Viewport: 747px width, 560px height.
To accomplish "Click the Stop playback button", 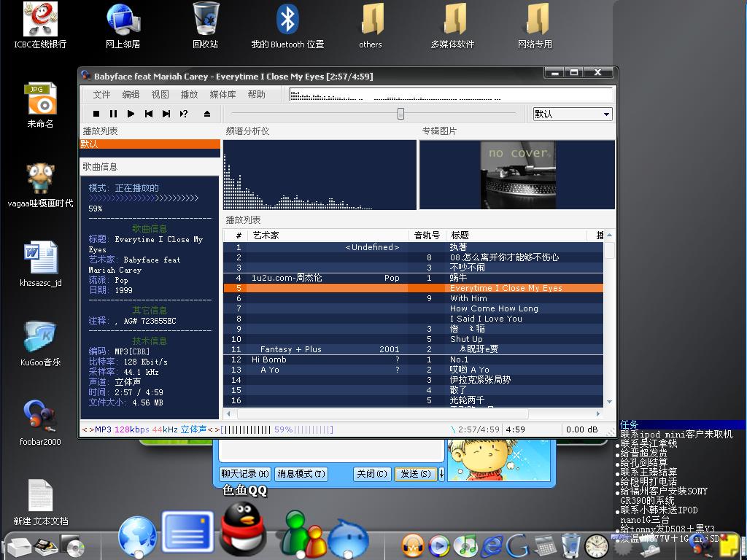I will tap(96, 114).
